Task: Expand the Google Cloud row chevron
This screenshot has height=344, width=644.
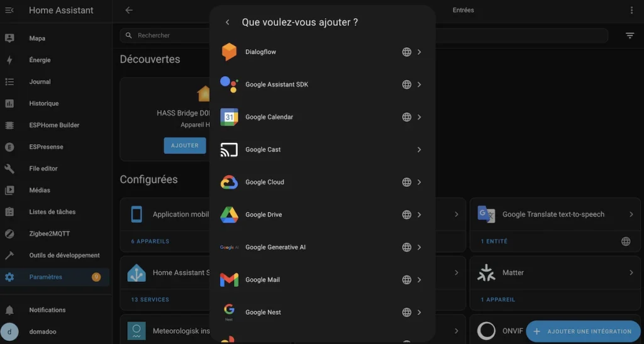Action: [419, 182]
